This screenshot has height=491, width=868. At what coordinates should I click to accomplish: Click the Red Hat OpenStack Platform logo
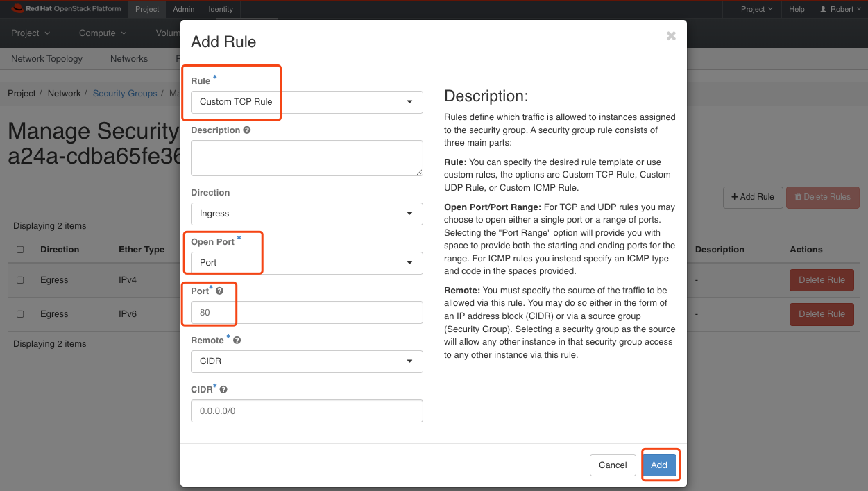tap(59, 9)
